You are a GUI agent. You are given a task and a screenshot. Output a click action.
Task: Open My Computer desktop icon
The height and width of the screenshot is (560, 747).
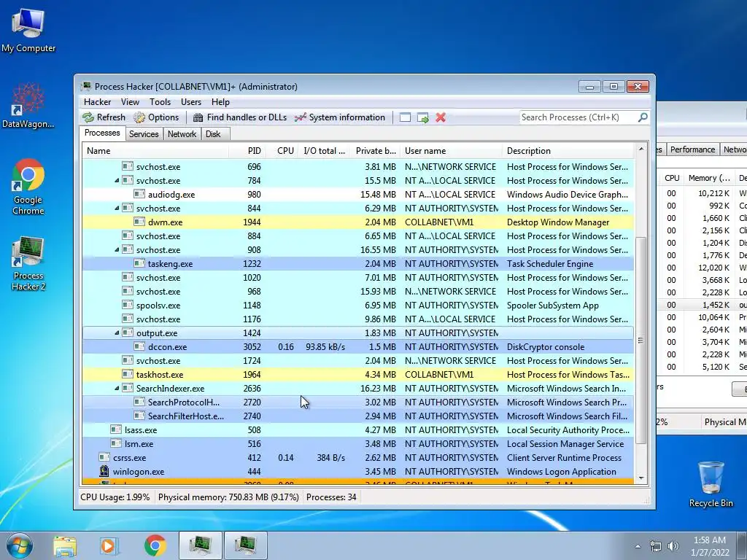(x=28, y=30)
